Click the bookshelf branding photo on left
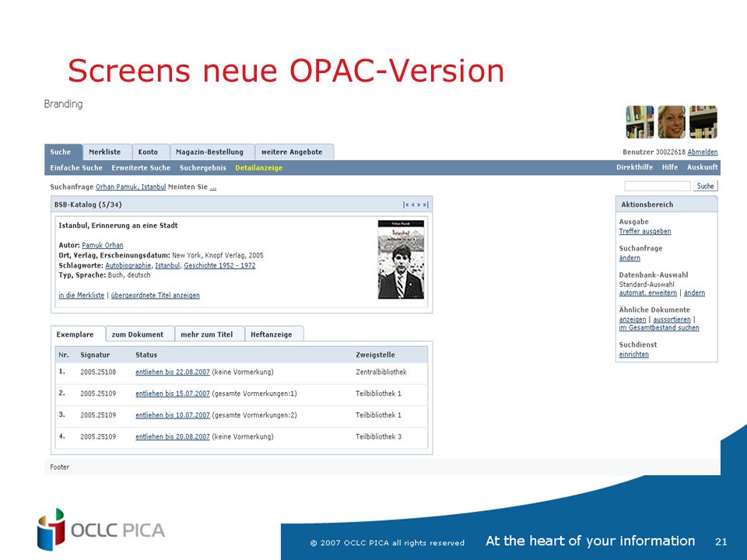Screen dimensions: 747x560 (640, 122)
